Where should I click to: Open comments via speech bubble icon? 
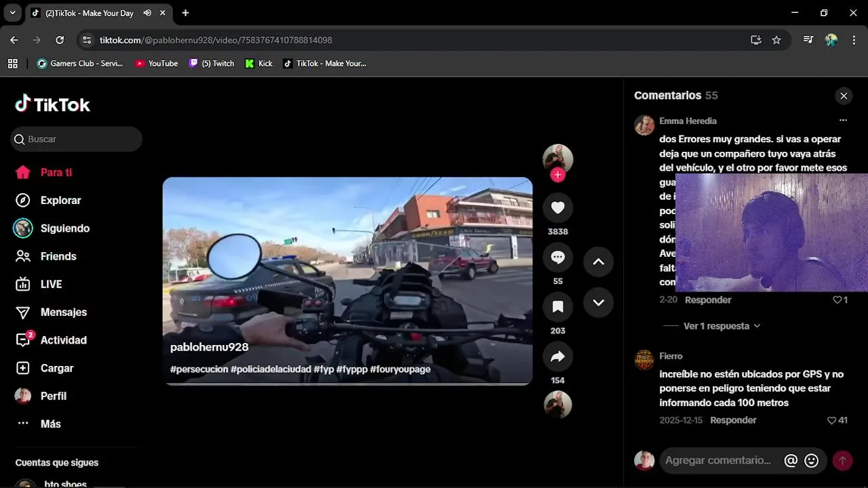(x=557, y=258)
